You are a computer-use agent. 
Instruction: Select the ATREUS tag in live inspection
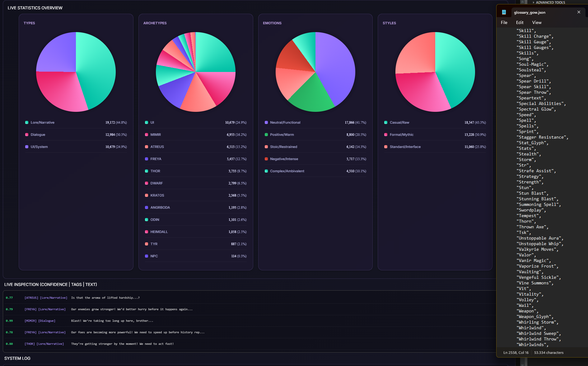click(x=31, y=298)
